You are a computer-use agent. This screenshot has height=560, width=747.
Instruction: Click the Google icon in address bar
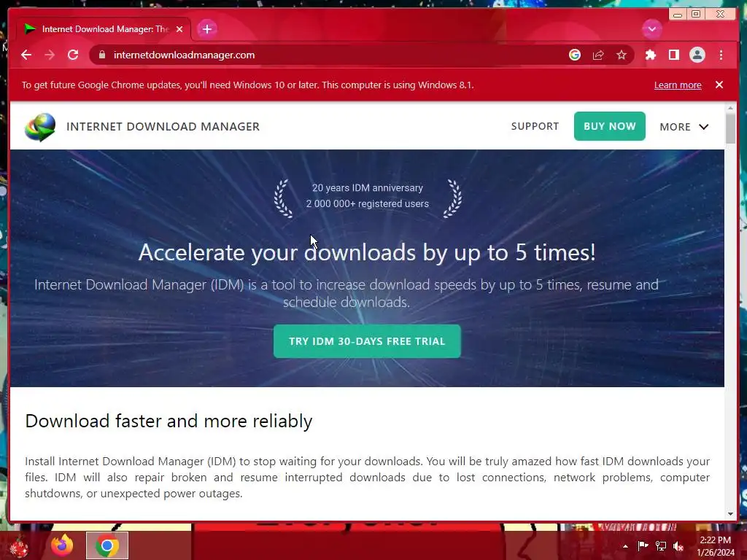(x=575, y=55)
